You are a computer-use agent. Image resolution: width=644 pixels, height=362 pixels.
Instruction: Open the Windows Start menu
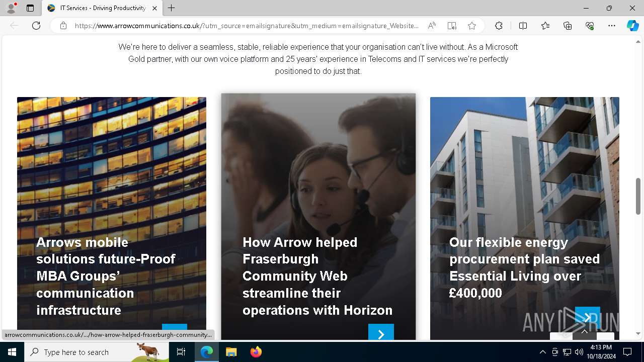coord(12,352)
